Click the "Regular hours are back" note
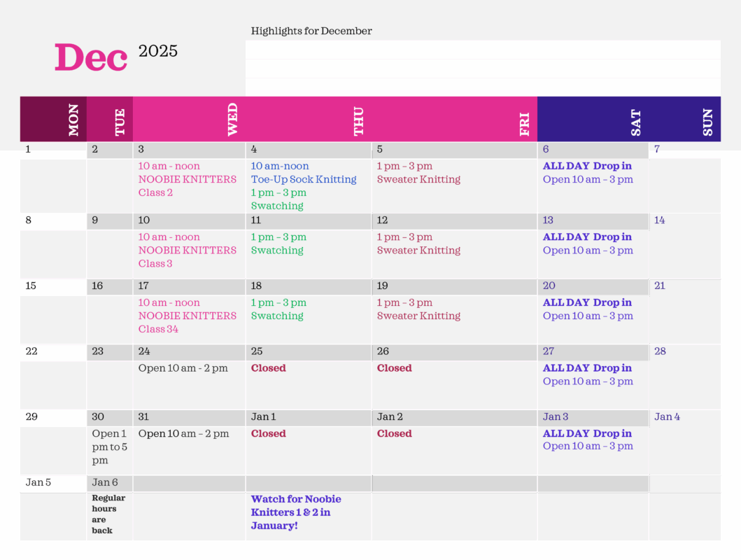The image size is (741, 560). click(x=108, y=514)
